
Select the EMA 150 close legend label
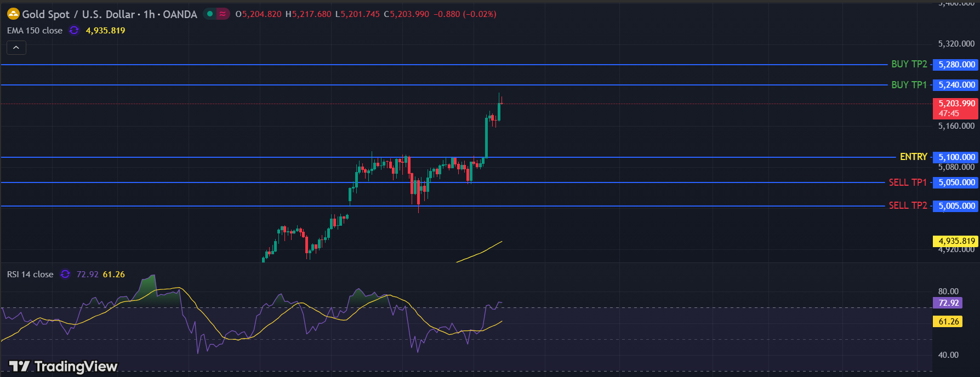[35, 31]
